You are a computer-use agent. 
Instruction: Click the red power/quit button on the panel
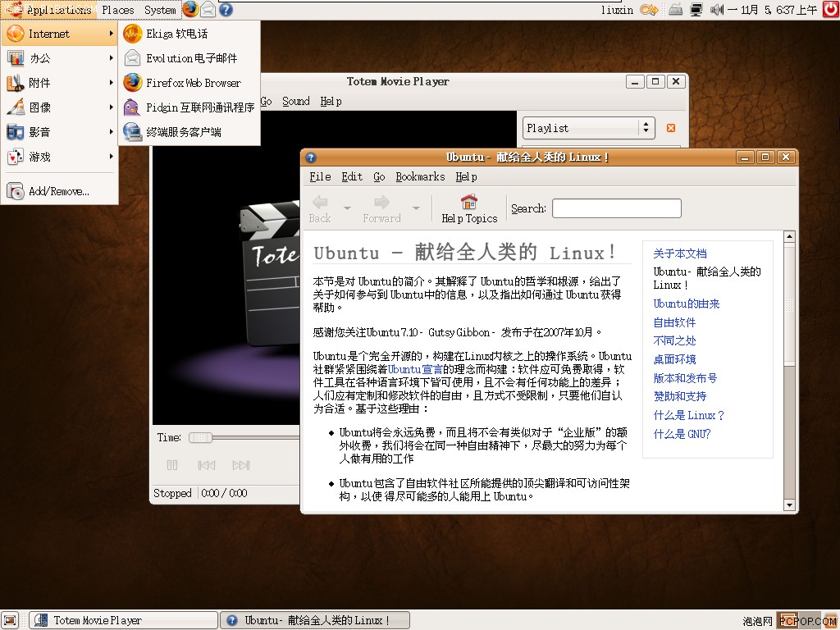(831, 9)
